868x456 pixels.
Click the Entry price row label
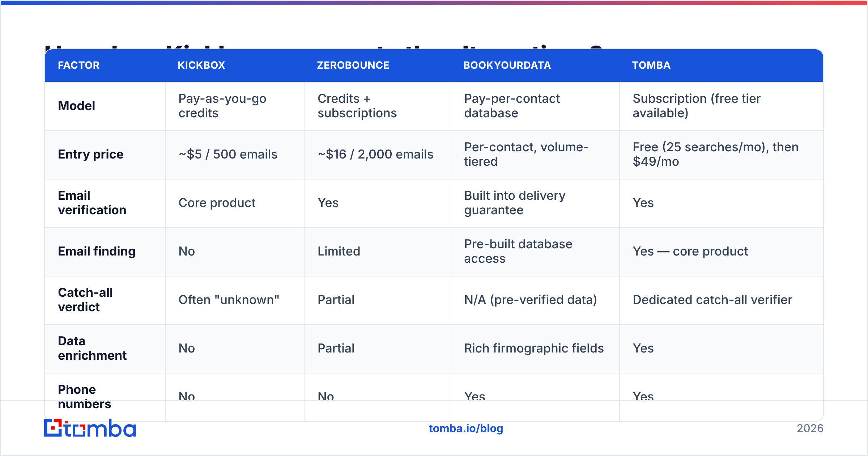coord(90,154)
